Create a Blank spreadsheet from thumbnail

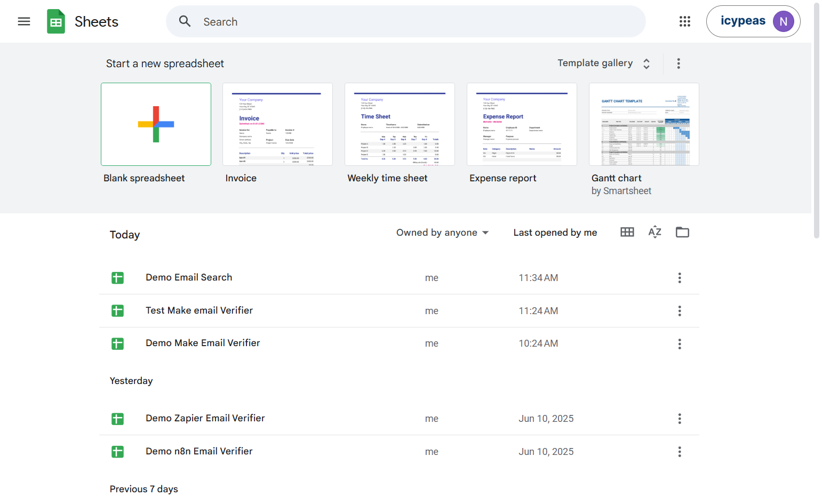click(156, 124)
